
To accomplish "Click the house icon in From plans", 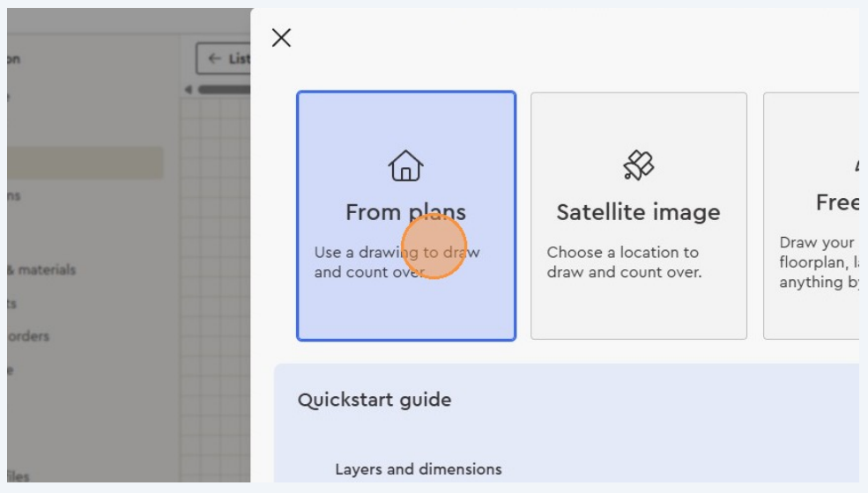I will [405, 166].
